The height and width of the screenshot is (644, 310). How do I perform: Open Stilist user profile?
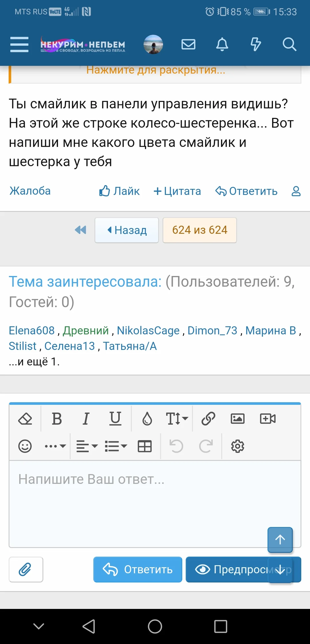(23, 346)
